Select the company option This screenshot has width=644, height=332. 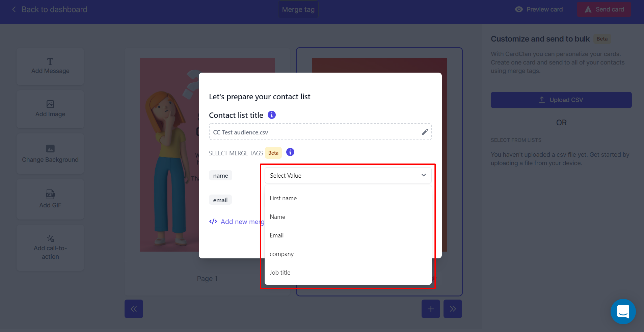pos(348,254)
